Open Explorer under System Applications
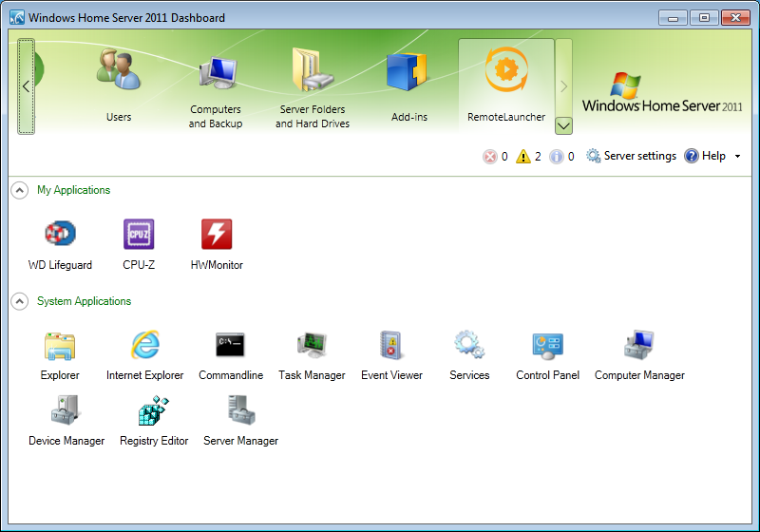This screenshot has width=760, height=532. pos(60,356)
